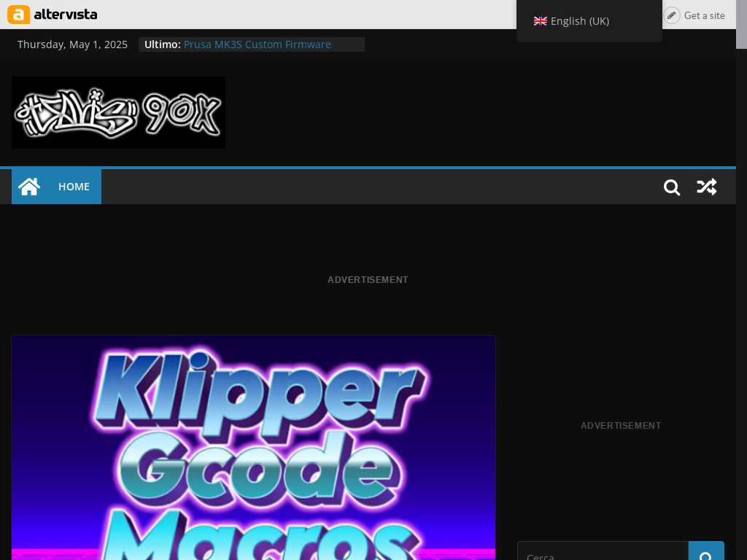747x560 pixels.
Task: Click the date Thursday, May 1, 2025
Action: click(72, 44)
